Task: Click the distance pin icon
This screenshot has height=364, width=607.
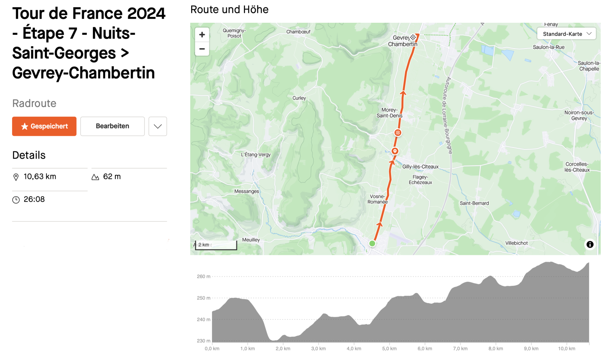Action: click(16, 177)
